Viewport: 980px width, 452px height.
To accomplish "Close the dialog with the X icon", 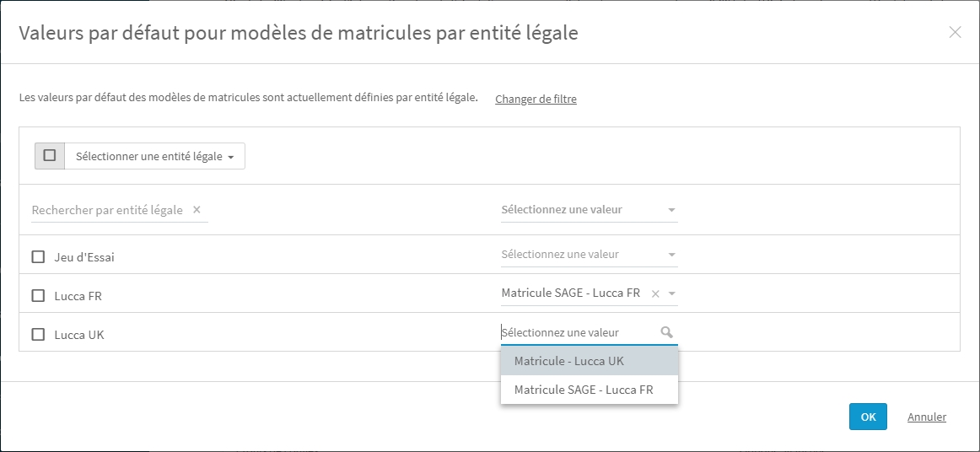I will [955, 33].
